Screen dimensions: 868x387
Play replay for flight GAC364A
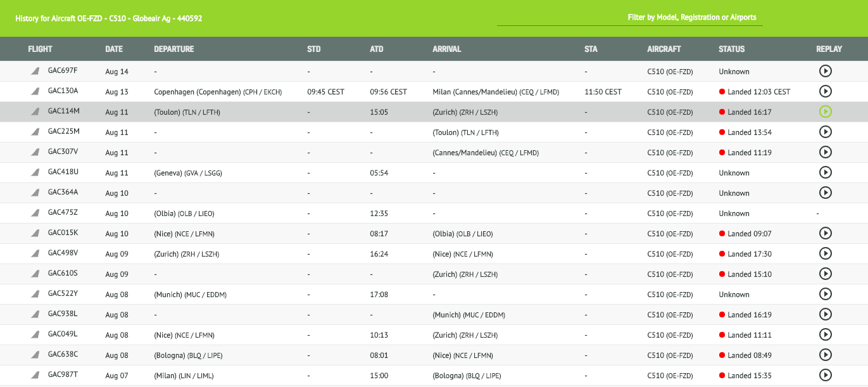pos(825,193)
